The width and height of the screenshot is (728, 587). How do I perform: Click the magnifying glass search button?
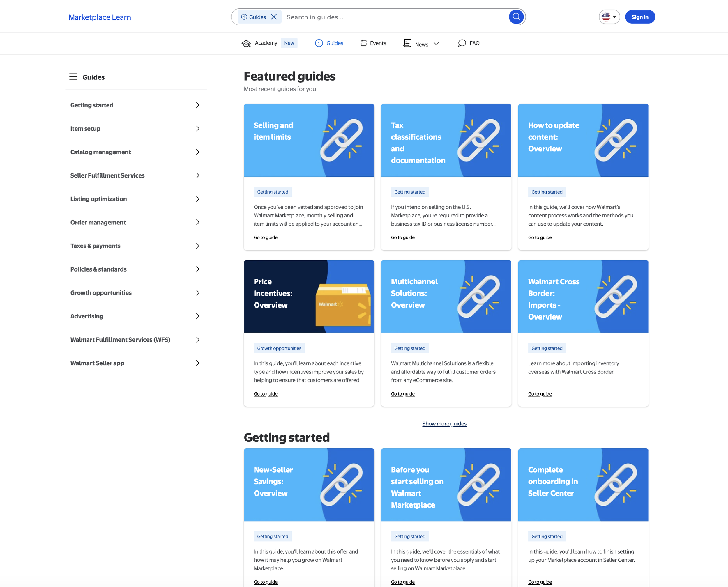(516, 17)
